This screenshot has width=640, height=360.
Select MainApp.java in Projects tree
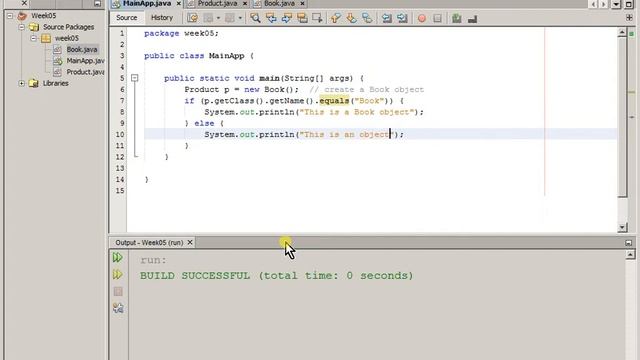click(x=85, y=61)
